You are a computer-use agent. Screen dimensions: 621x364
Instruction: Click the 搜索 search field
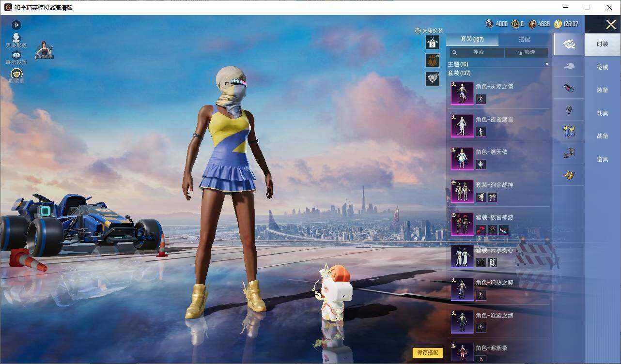(476, 52)
